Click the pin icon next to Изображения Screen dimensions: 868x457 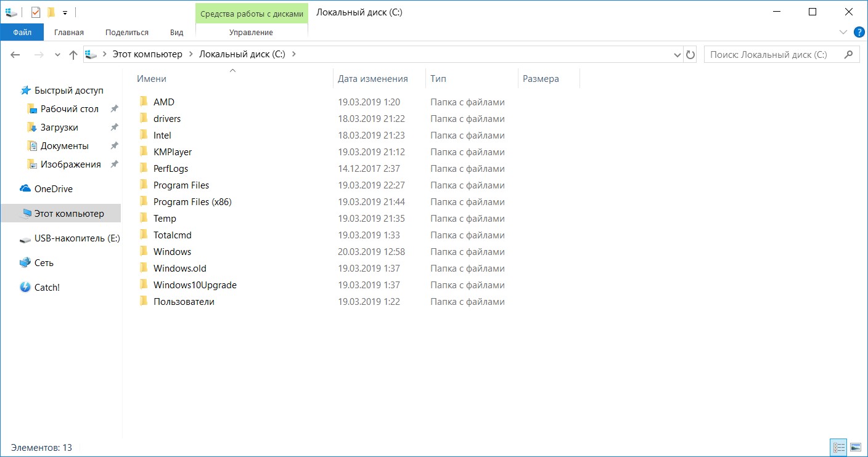(114, 164)
